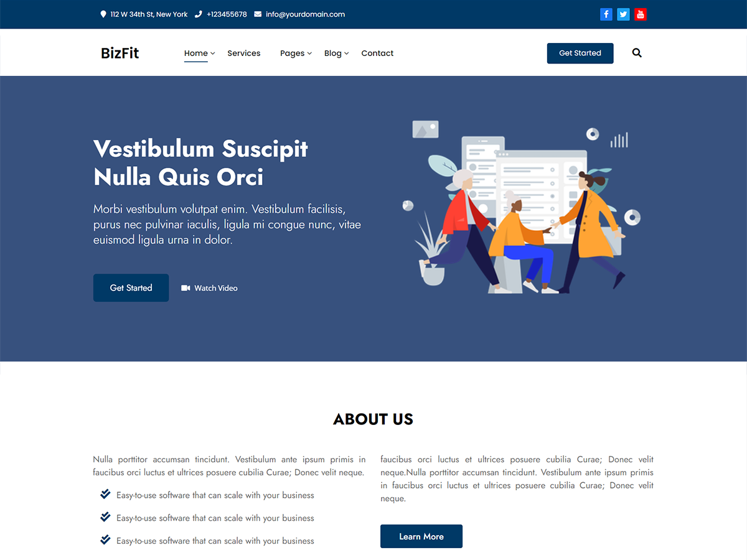Click the Facebook icon in the top bar
Viewport: 747px width, 560px height.
point(606,14)
